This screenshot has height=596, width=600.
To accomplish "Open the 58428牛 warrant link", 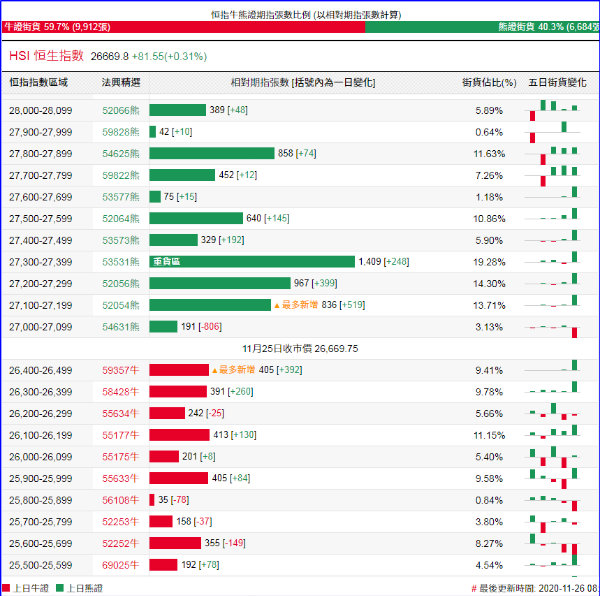I will click(121, 392).
